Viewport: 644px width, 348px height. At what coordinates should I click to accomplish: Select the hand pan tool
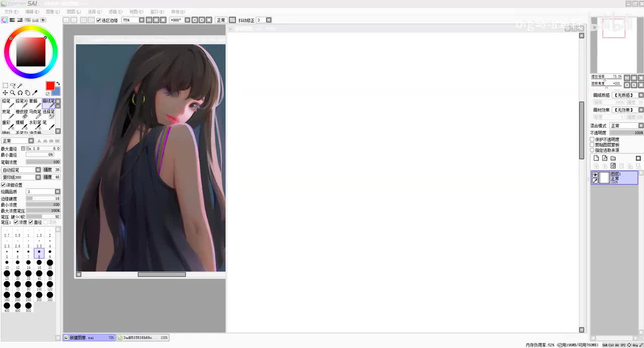pos(28,93)
